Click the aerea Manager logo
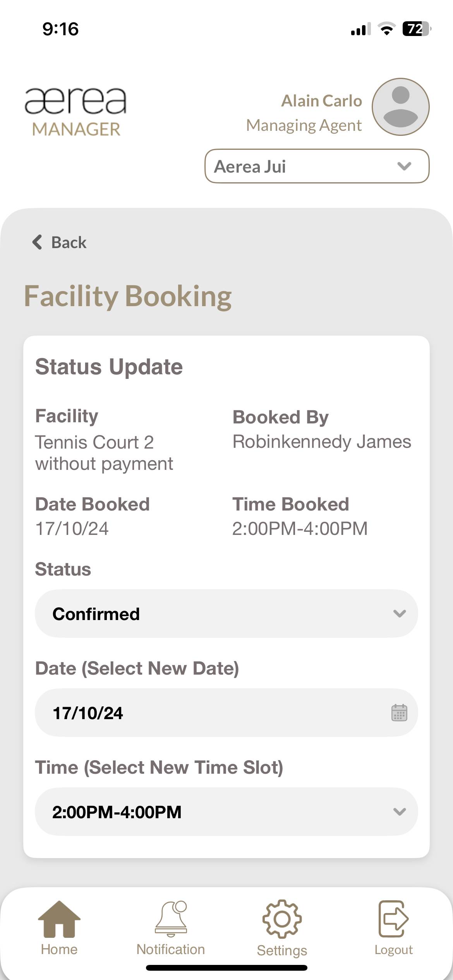This screenshot has width=453, height=980. point(76,112)
